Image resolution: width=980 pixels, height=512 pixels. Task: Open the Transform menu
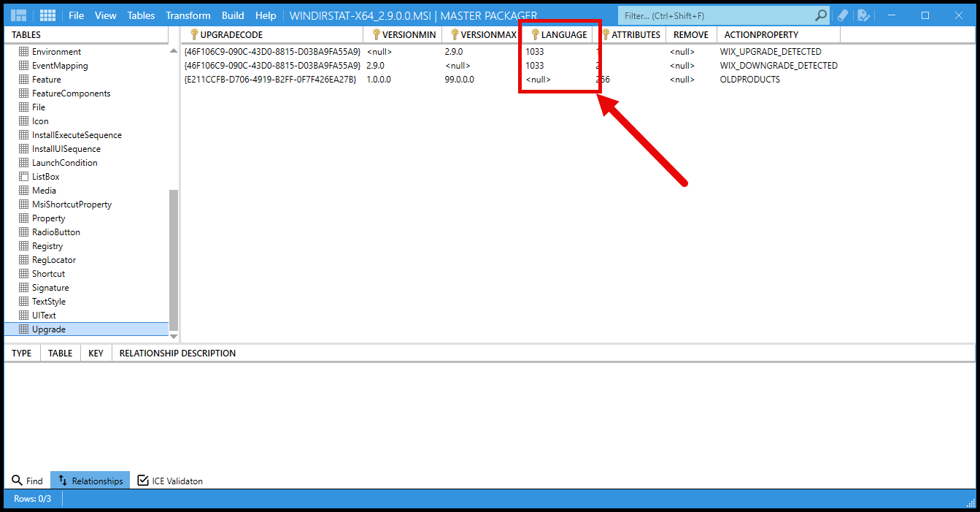point(188,15)
